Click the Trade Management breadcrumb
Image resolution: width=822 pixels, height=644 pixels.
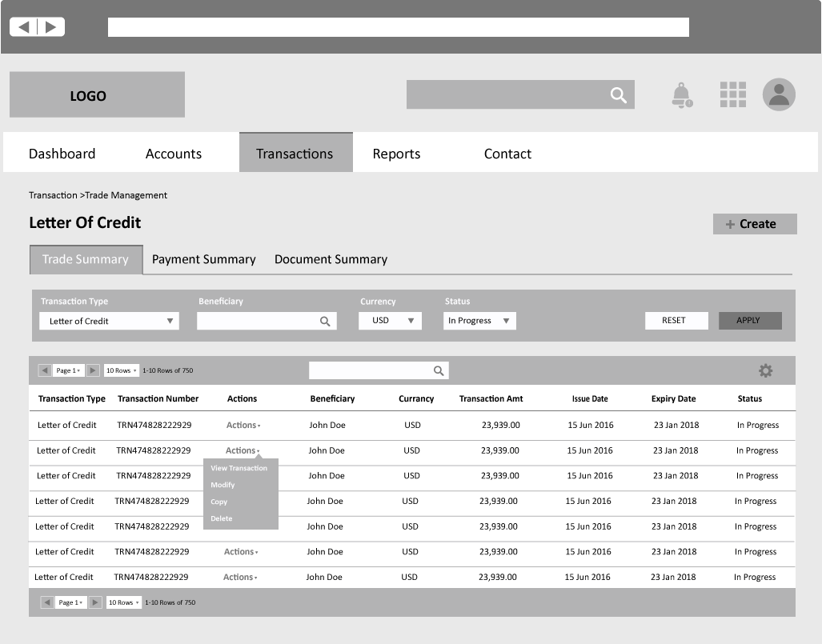[x=126, y=195]
